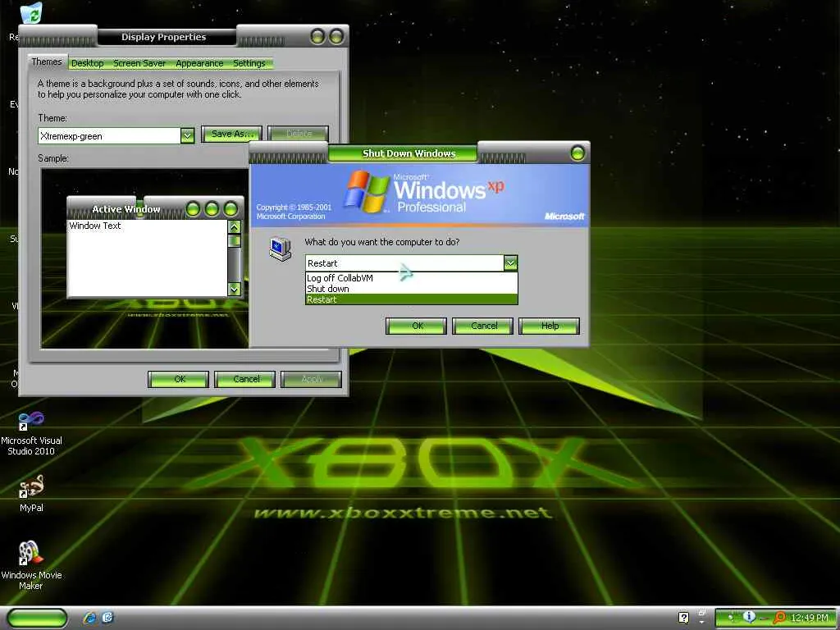Select the Microsoft Visual Studio 2010 shortcut

pyautogui.click(x=31, y=434)
